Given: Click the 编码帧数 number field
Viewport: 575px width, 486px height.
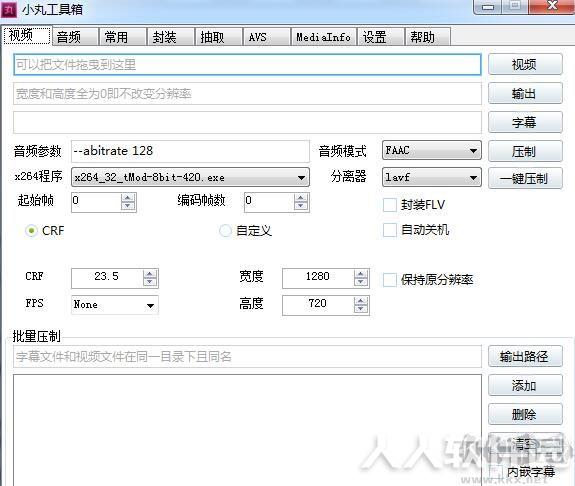Looking at the screenshot, I should [269, 202].
